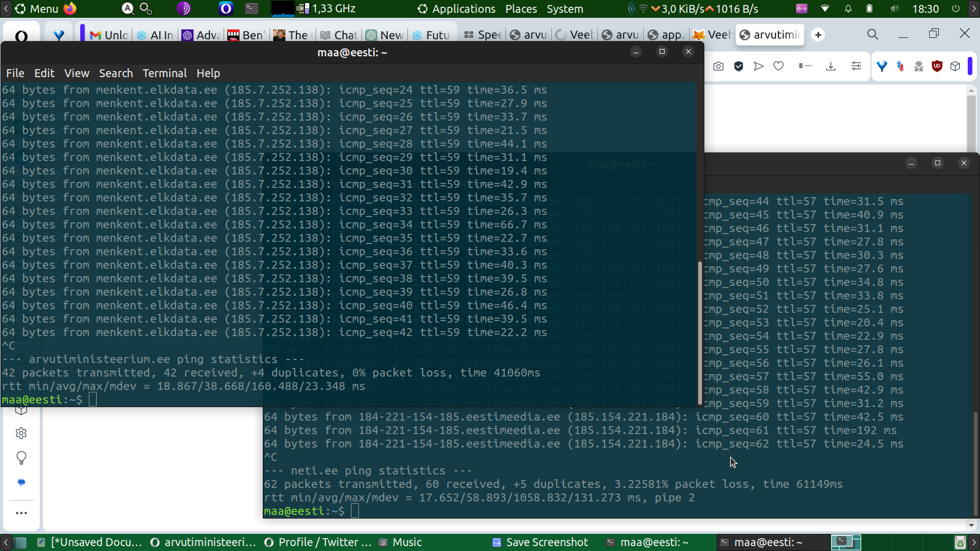Viewport: 980px width, 551px height.
Task: Open the System menu
Action: click(565, 9)
